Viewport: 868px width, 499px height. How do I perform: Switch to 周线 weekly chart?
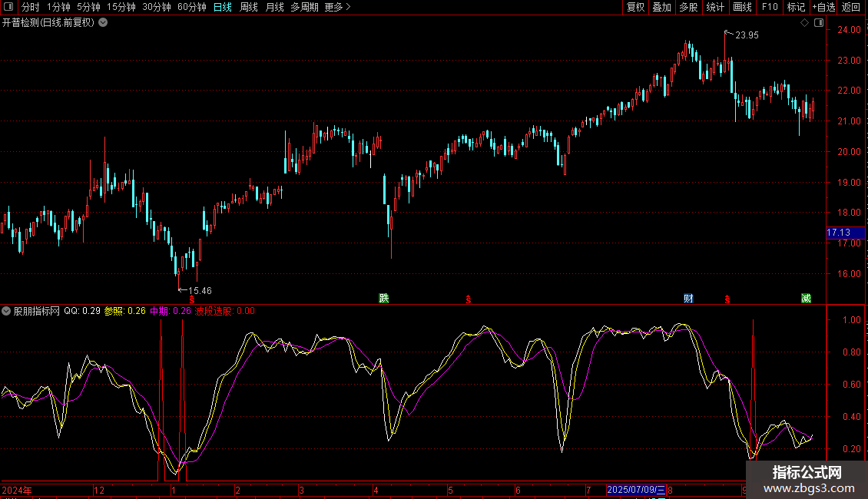tap(249, 7)
